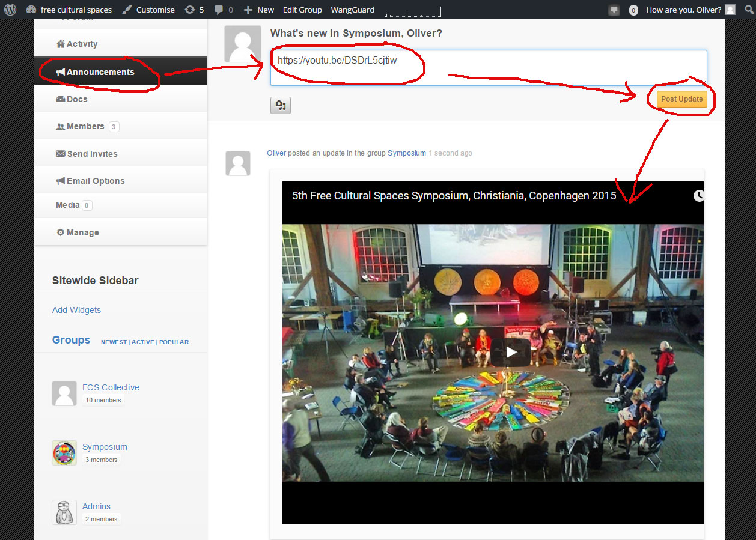Open the notifications icon in admin bar
Image resolution: width=756 pixels, height=540 pixels.
pos(614,10)
